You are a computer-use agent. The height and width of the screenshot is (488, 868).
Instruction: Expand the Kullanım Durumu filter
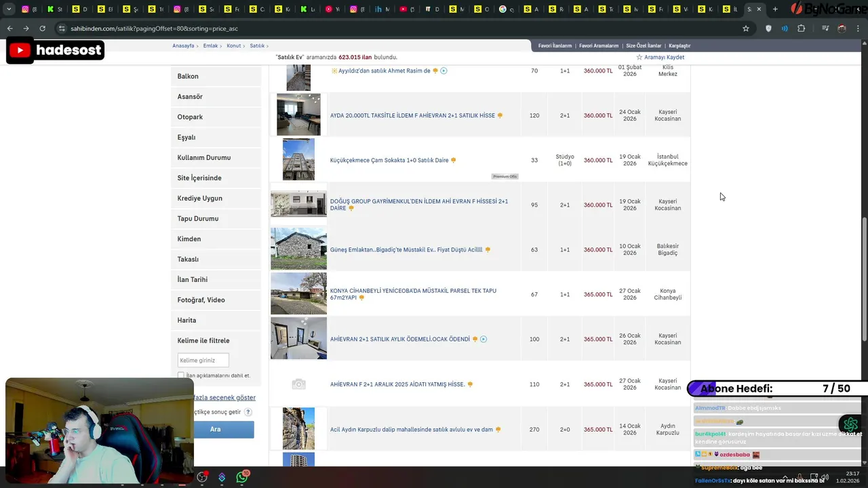(x=216, y=158)
